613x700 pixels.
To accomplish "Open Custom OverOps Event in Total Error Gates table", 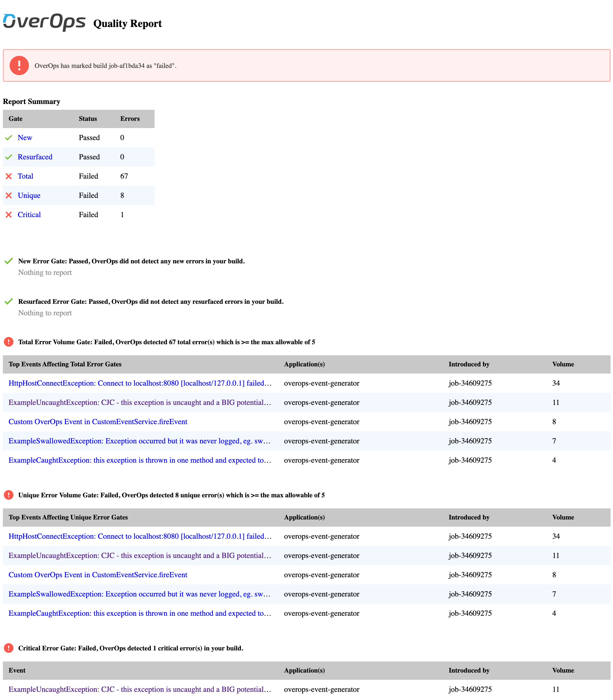I will 98,422.
